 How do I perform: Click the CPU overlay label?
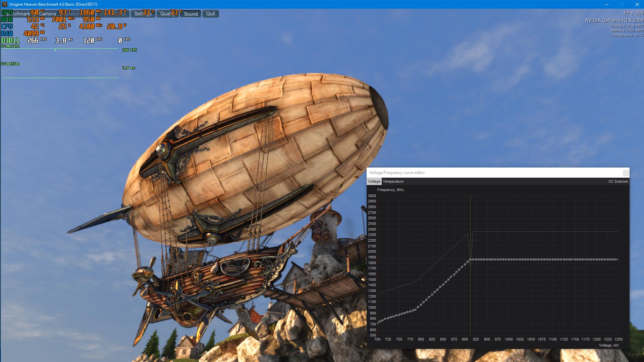click(7, 26)
